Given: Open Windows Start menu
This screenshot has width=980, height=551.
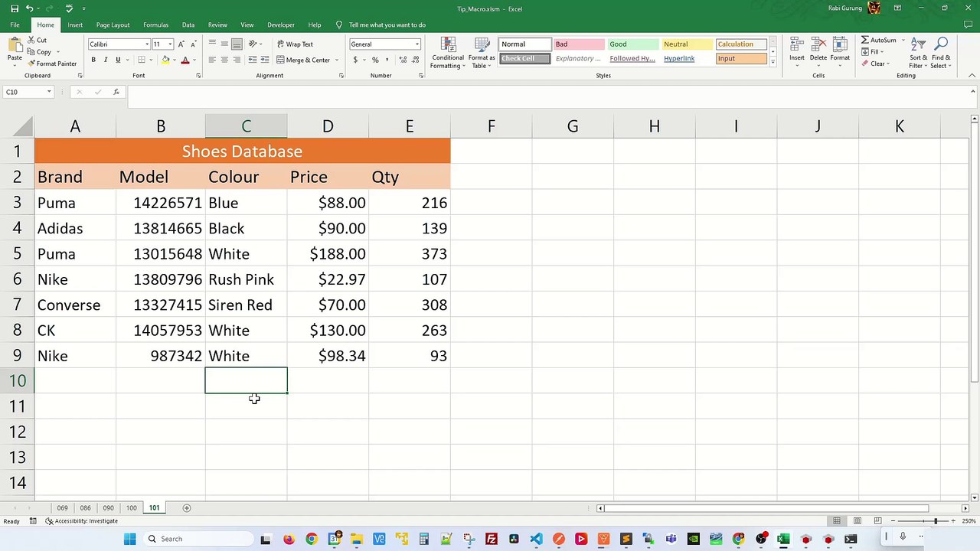Looking at the screenshot, I should click(129, 539).
